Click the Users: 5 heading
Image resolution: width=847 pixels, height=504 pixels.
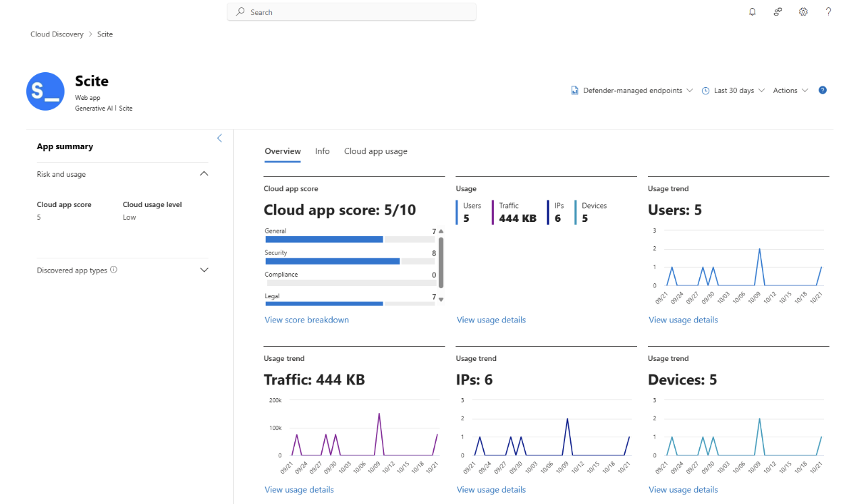[675, 210]
